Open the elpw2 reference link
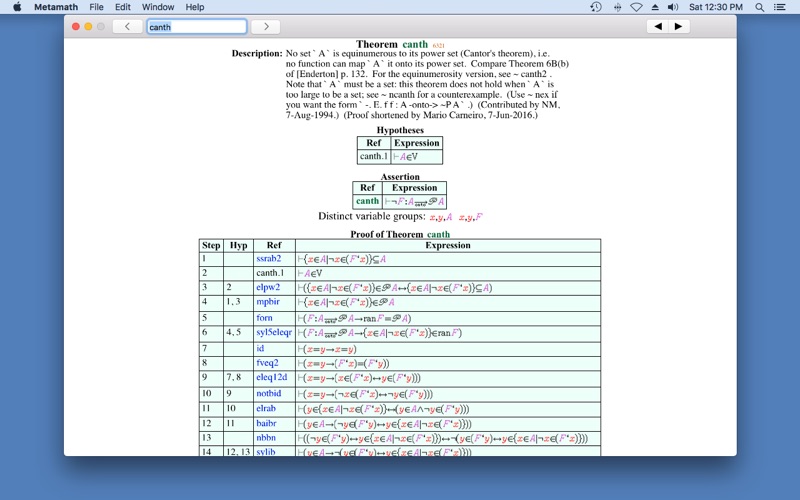 (268, 287)
